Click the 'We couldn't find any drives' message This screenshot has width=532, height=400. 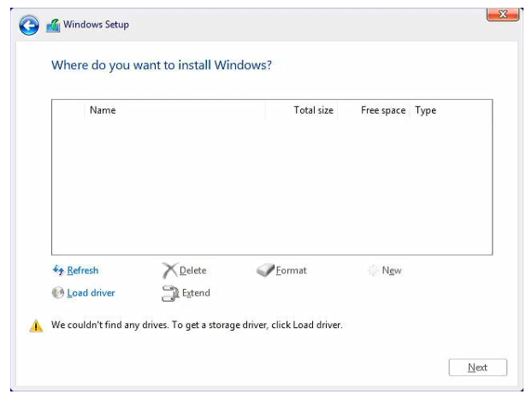coord(197,325)
